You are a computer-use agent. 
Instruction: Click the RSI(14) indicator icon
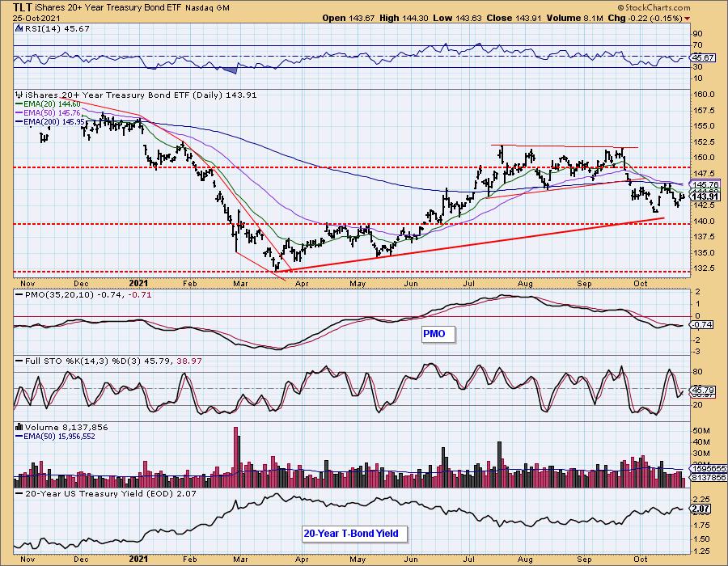point(19,28)
